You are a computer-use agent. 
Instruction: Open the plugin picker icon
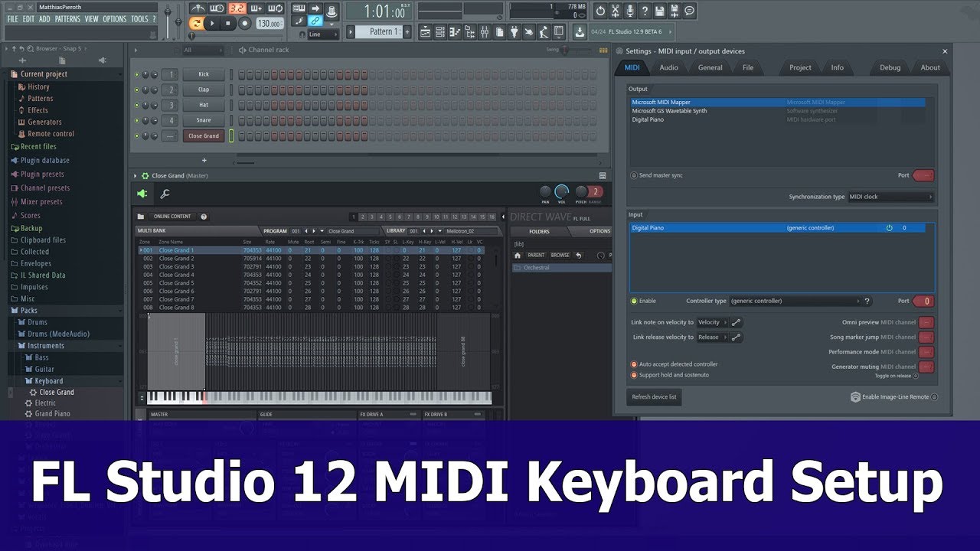tap(514, 31)
